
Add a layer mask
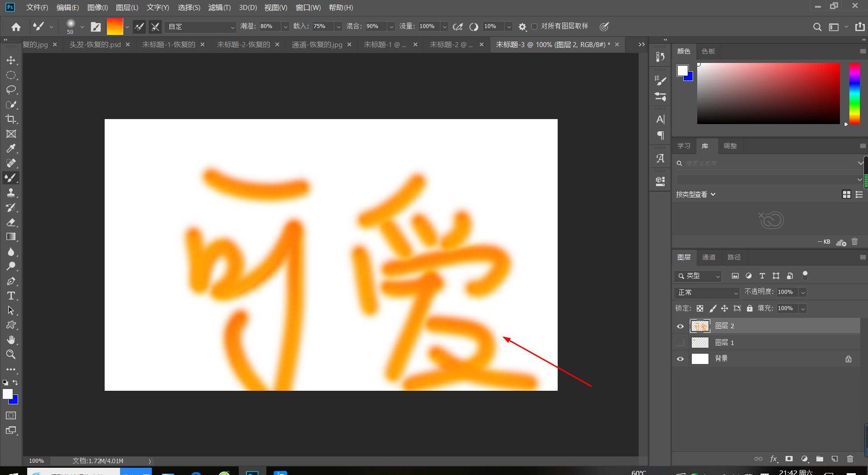pos(789,459)
